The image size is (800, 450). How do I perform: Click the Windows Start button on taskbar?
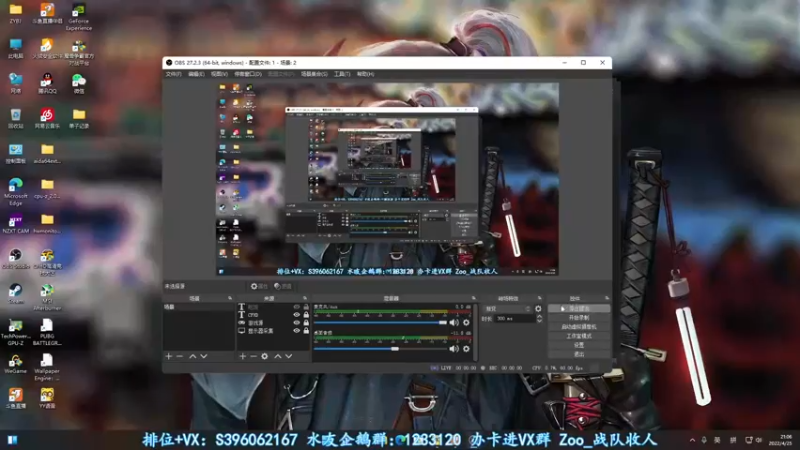pyautogui.click(x=13, y=440)
